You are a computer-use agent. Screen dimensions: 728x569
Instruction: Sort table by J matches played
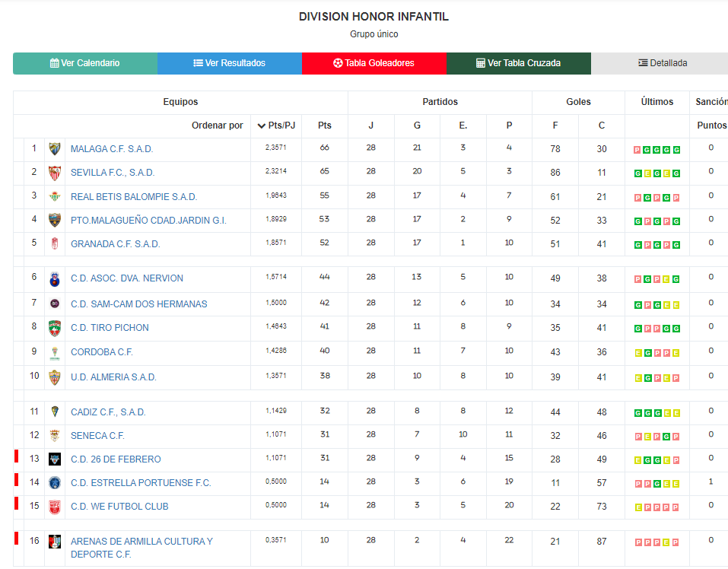370,126
